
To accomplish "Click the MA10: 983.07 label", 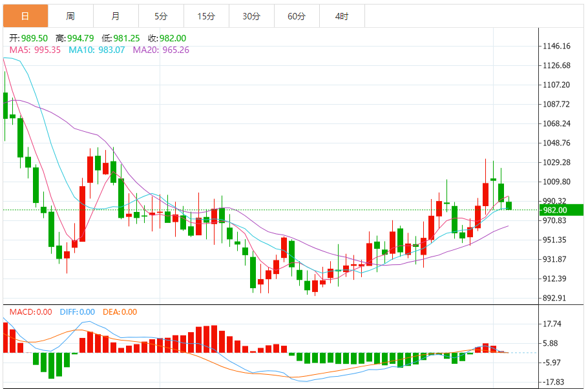I will [96, 50].
